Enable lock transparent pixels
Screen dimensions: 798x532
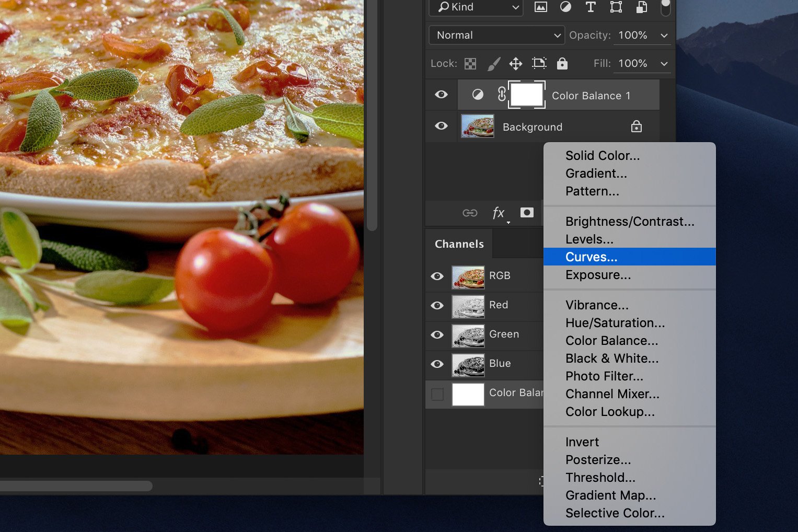click(470, 63)
